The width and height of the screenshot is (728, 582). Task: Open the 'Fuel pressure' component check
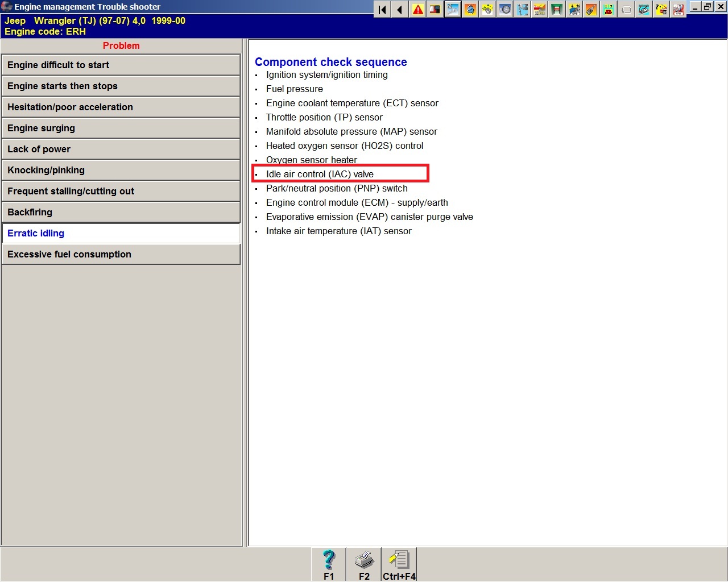point(294,89)
